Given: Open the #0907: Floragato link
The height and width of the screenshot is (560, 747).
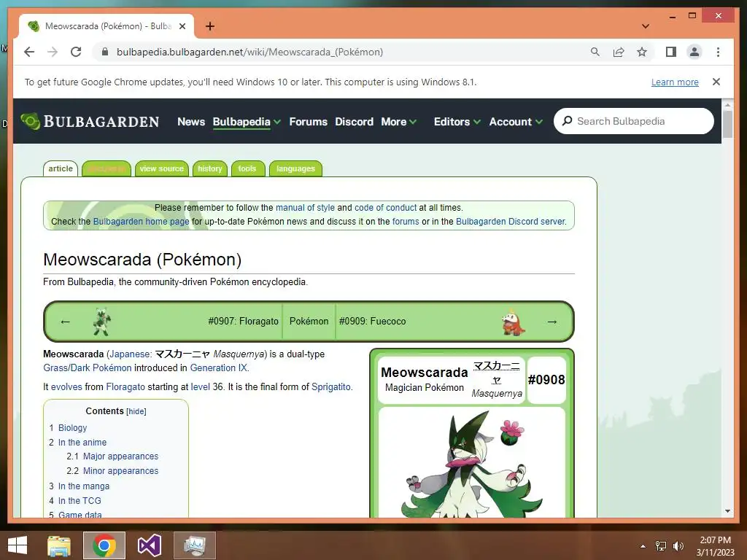Looking at the screenshot, I should pyautogui.click(x=243, y=322).
